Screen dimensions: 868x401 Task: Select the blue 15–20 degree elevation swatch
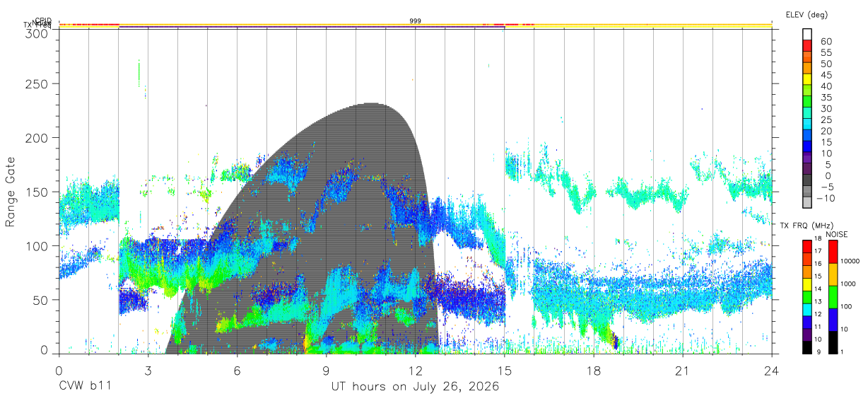pyautogui.click(x=807, y=136)
